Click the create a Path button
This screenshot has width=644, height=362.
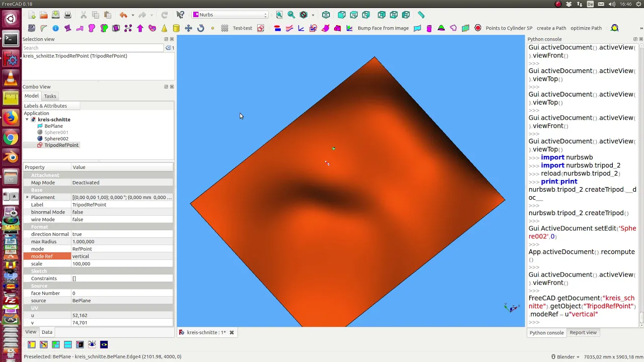551,28
